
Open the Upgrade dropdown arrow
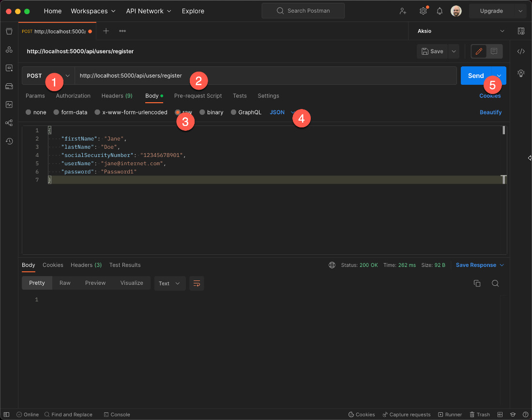click(x=520, y=11)
